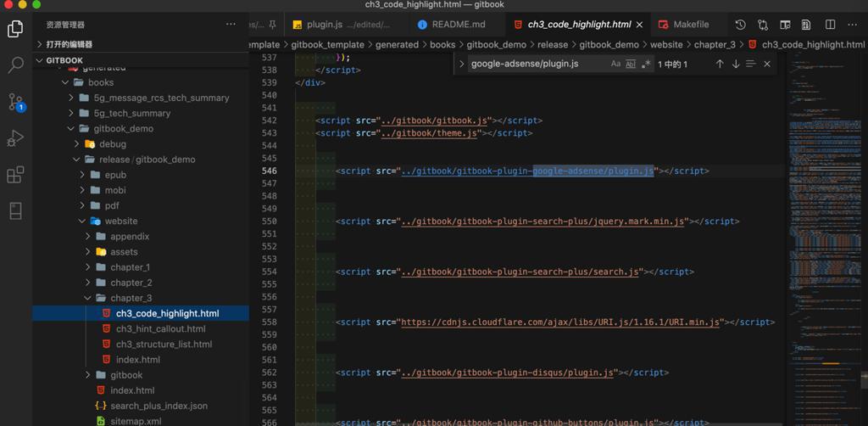Click 'generated' breadcrumb segment

(x=397, y=45)
